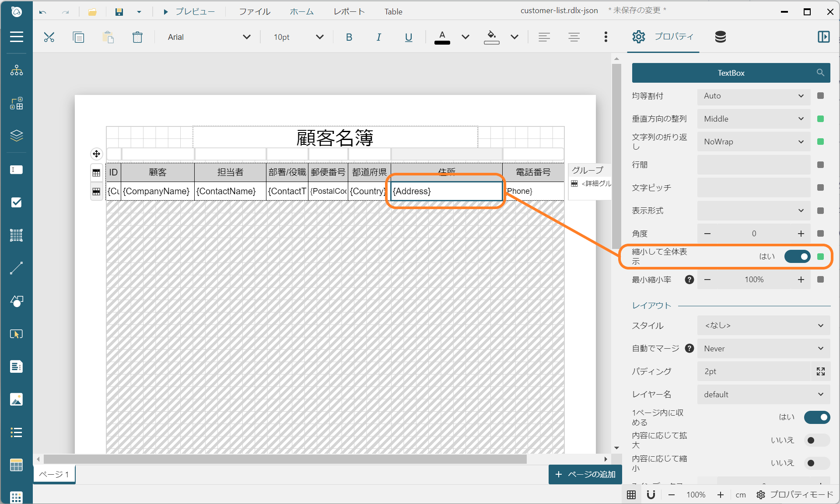The image size is (840, 504).
Task: Search properties with the magnifier icon
Action: 820,73
